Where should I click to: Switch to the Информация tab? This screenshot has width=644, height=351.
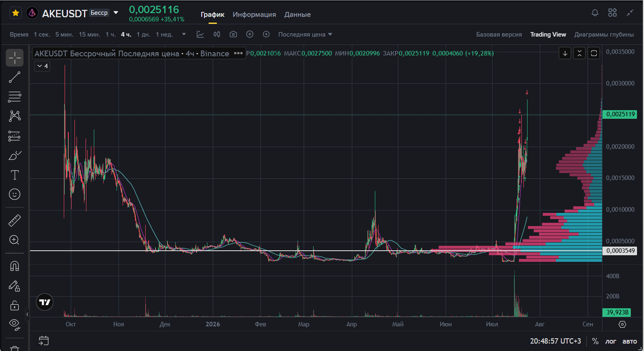254,14
